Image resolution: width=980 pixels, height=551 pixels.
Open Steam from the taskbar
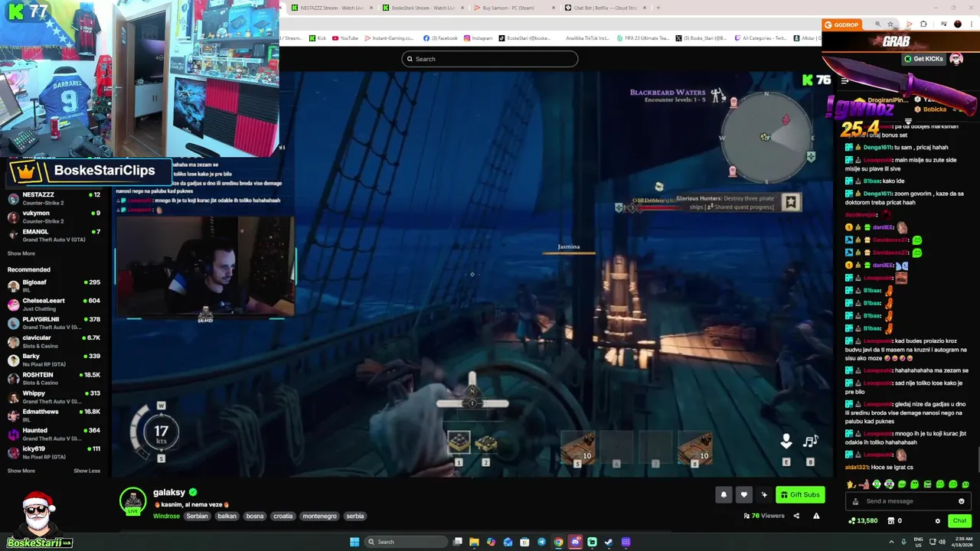(609, 542)
